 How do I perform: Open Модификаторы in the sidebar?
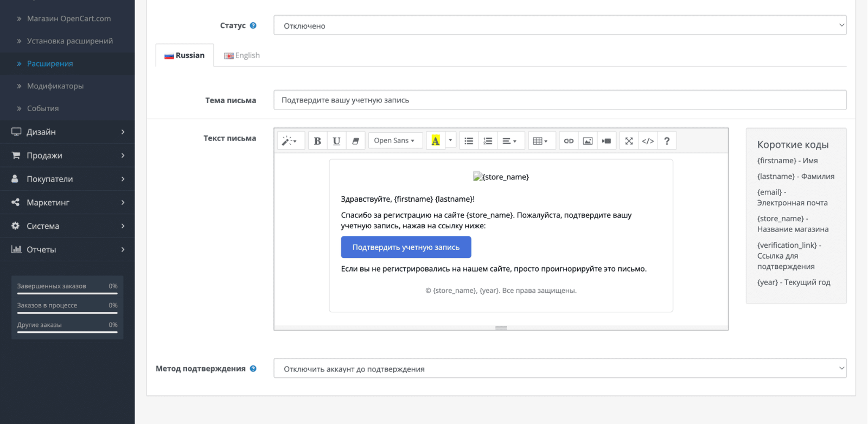tap(55, 86)
